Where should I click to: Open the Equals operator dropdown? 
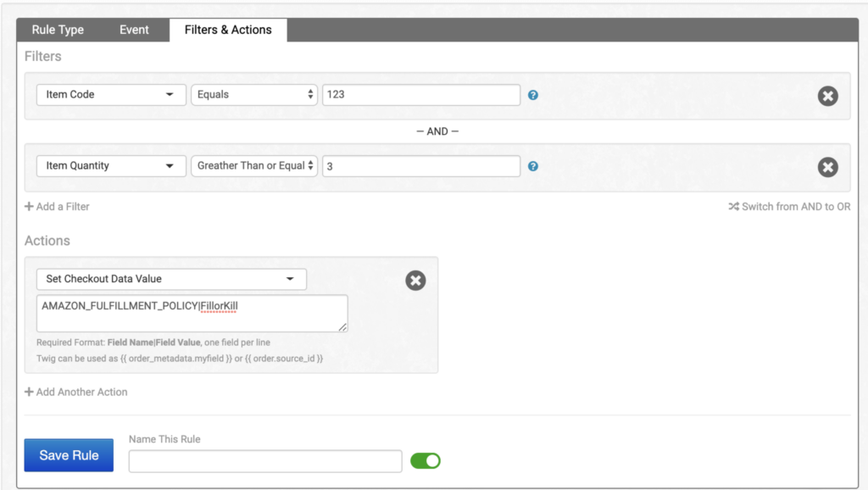(254, 95)
